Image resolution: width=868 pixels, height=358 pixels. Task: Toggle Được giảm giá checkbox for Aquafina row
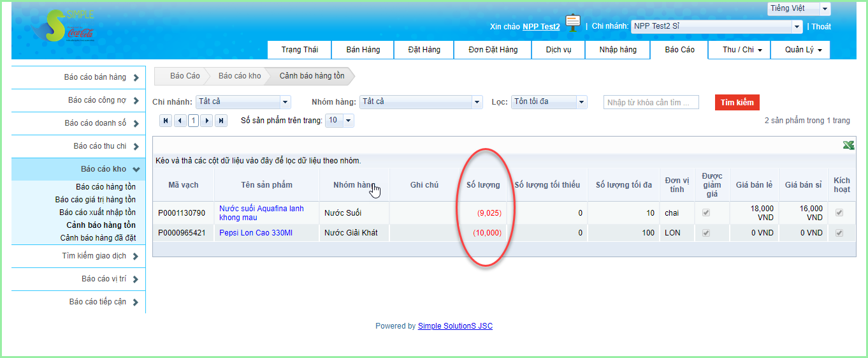point(705,213)
